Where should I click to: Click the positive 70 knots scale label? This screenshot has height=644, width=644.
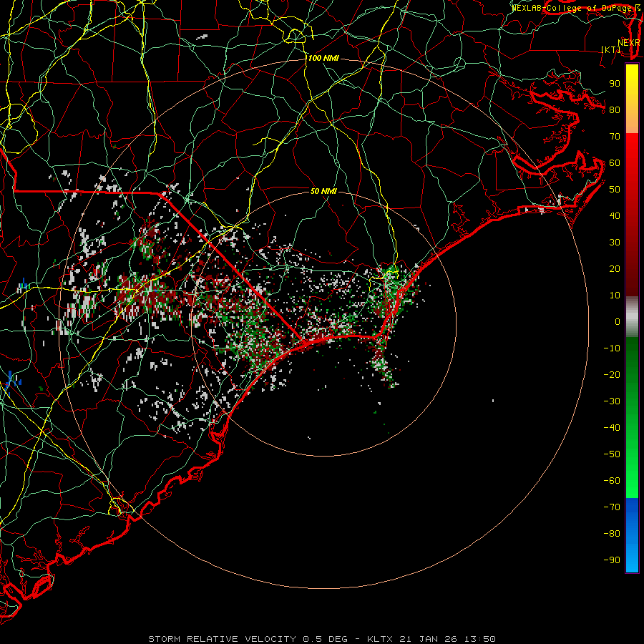click(615, 137)
